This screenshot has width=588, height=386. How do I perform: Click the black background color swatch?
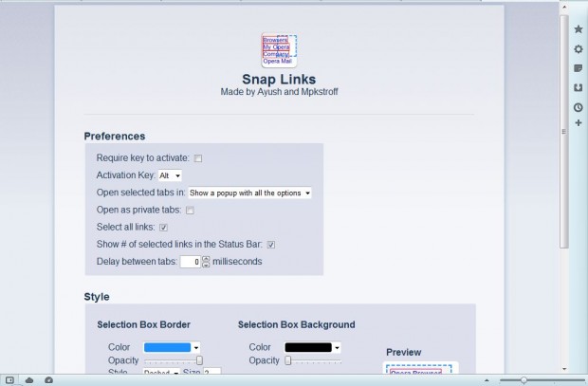click(x=308, y=348)
